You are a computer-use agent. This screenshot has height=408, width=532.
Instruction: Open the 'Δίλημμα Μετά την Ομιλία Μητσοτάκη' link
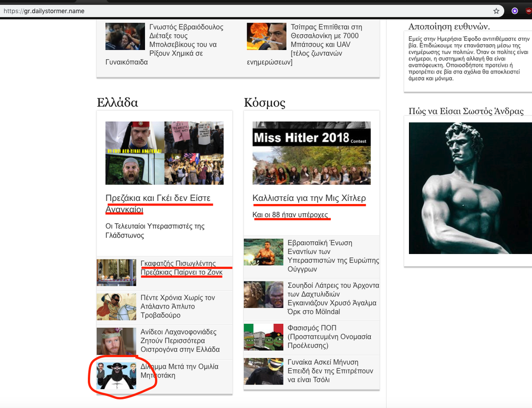click(180, 371)
